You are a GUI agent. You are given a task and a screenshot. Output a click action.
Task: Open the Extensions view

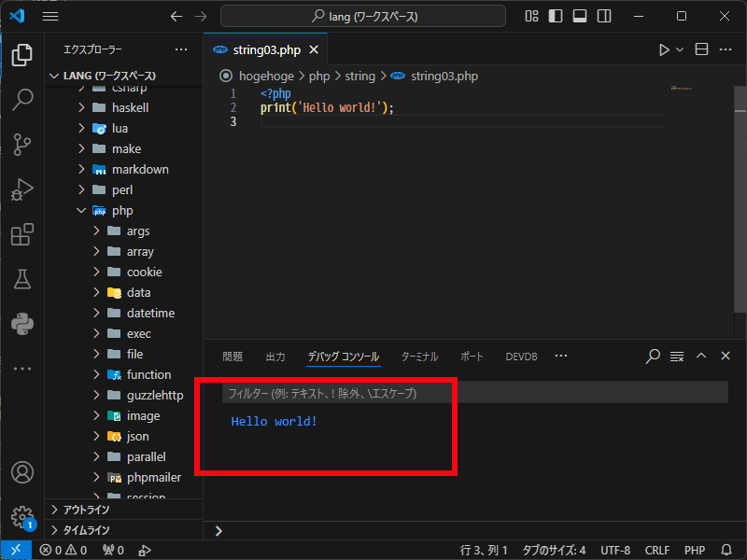tap(22, 234)
